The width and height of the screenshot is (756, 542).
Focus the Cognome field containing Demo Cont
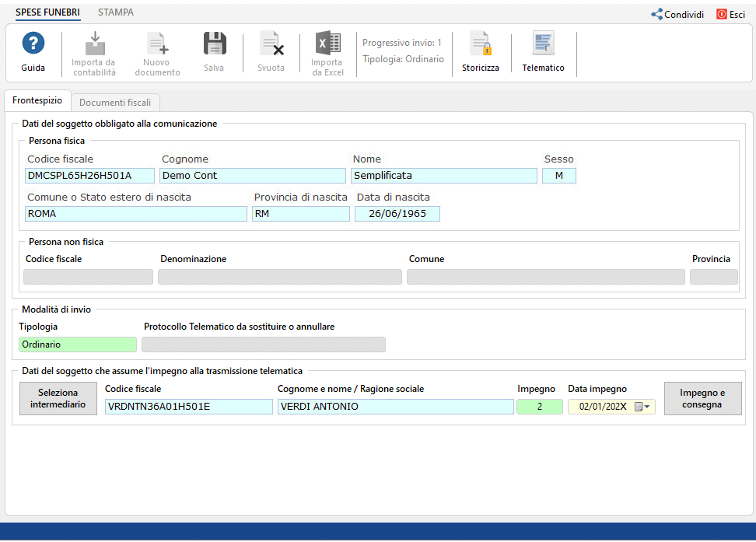[253, 176]
